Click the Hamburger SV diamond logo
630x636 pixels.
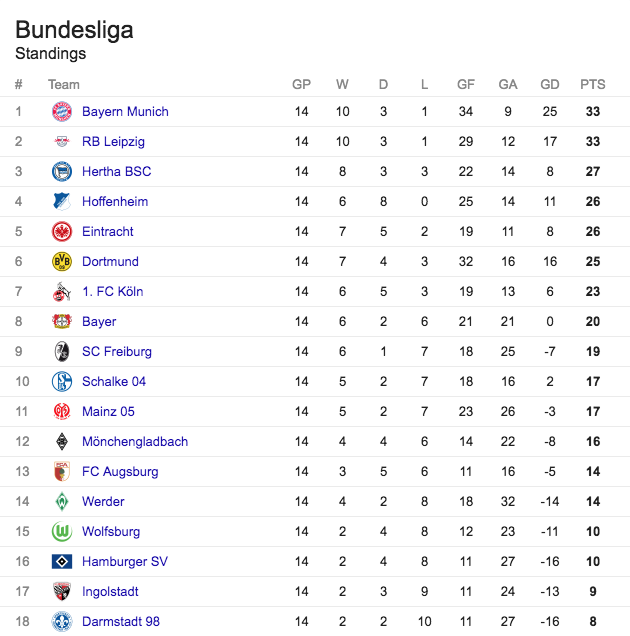click(62, 562)
